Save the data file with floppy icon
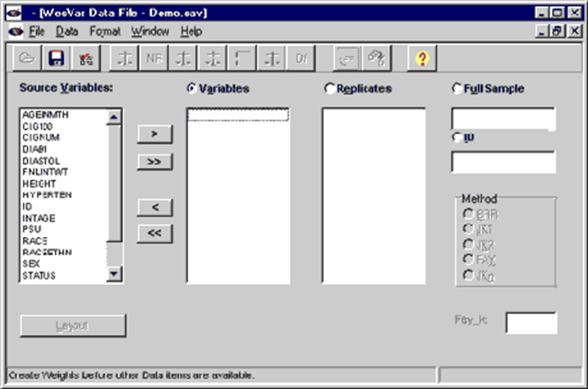Viewport: 588px width, 389px height. click(56, 58)
